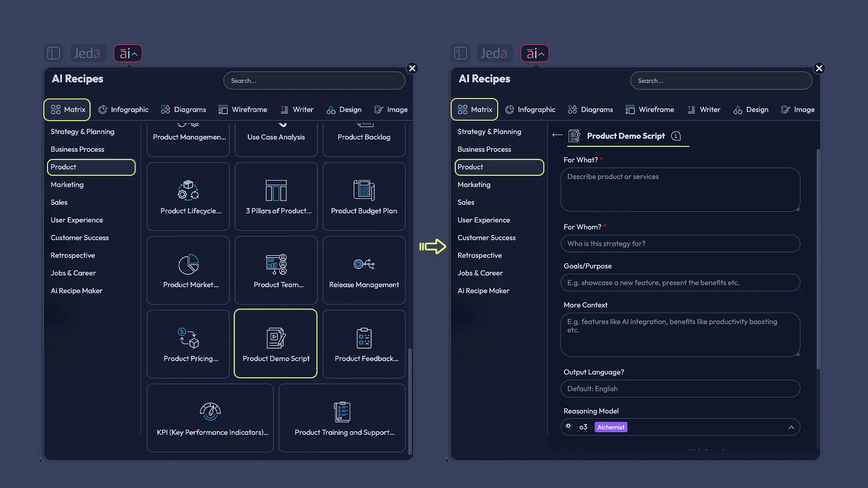Focus the search field in left panel
The height and width of the screenshot is (488, 868).
(x=314, y=80)
